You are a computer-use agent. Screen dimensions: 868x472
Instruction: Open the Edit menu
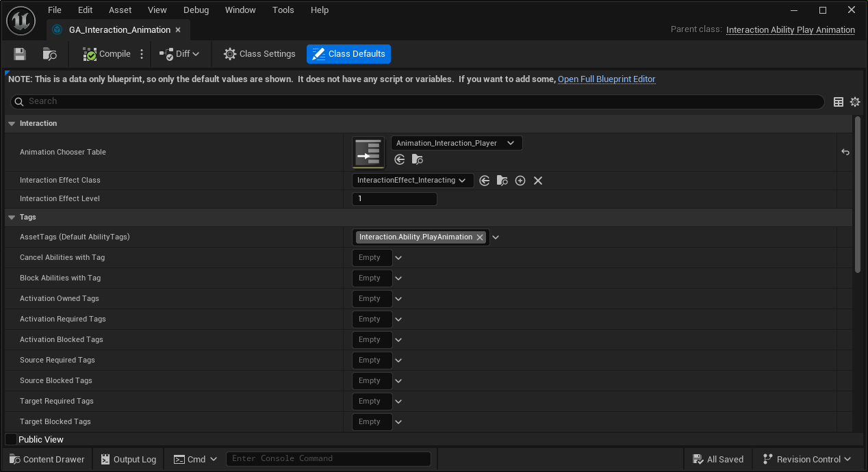coord(85,10)
